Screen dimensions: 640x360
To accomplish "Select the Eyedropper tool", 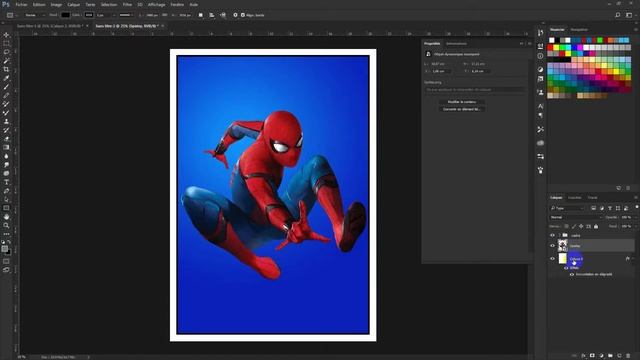I will coord(7,78).
